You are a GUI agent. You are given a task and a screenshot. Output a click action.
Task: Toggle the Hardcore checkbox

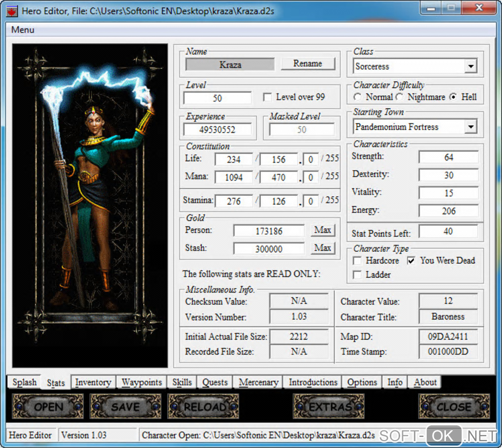358,261
